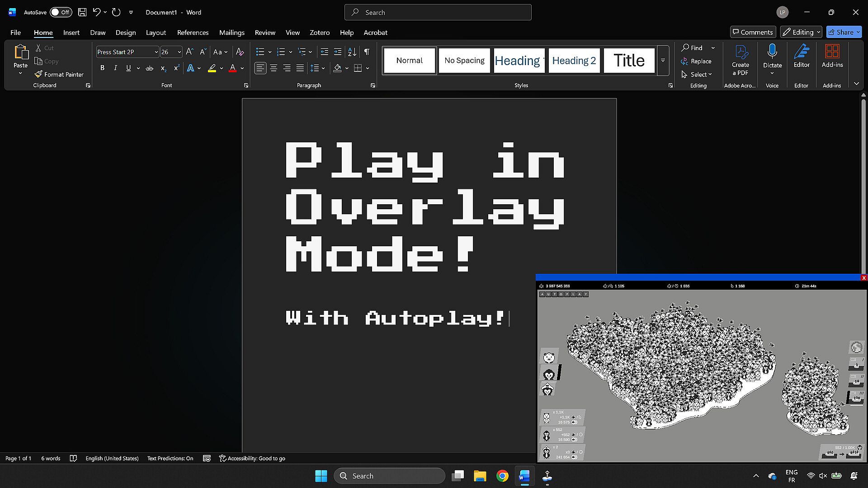Open the Layout ribbon tab
This screenshot has width=868, height=488.
tap(156, 33)
